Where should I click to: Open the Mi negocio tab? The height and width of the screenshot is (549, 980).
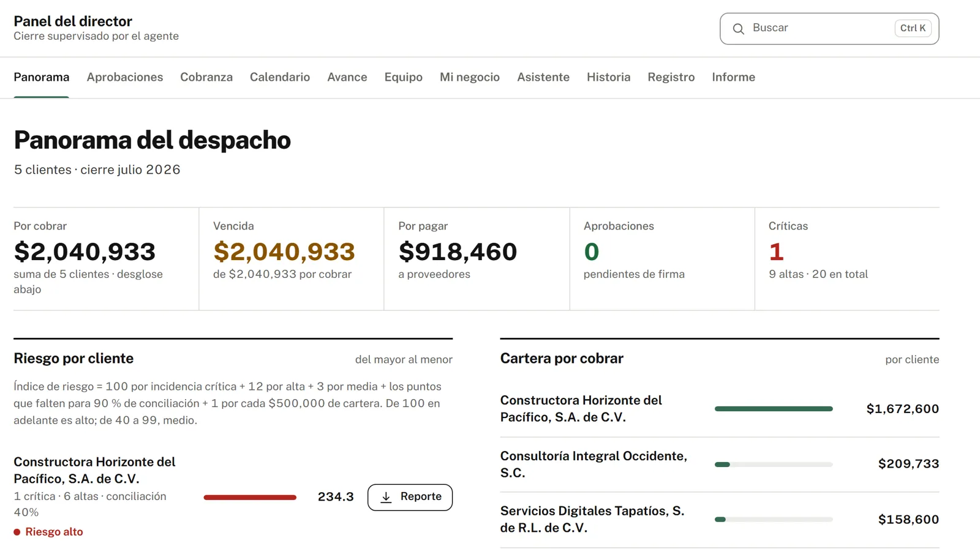click(470, 77)
